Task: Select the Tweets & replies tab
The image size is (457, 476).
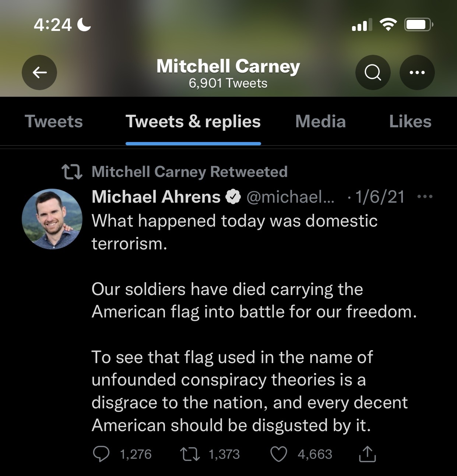Action: (193, 122)
